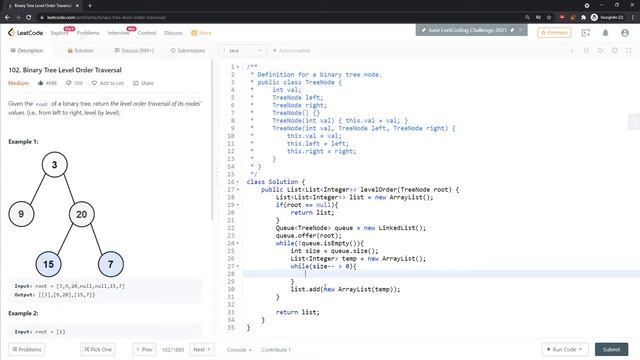Open a new browser tab
The height and width of the screenshot is (360, 640).
coord(90,6)
